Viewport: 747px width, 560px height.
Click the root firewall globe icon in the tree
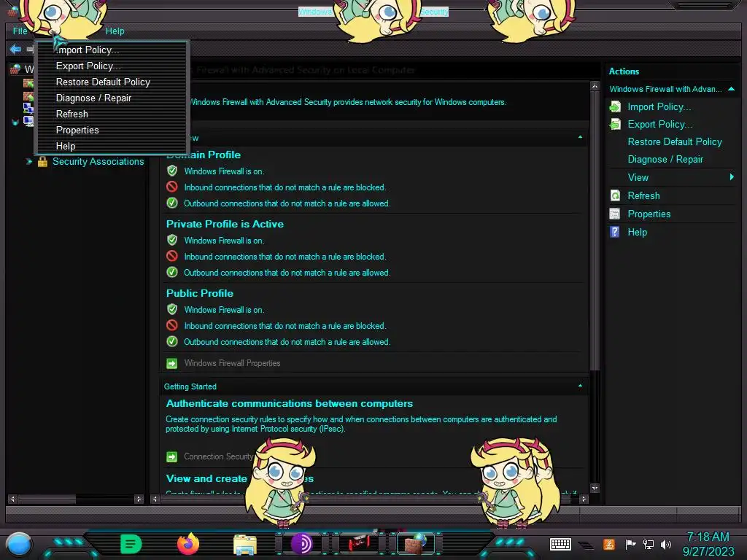click(15, 69)
